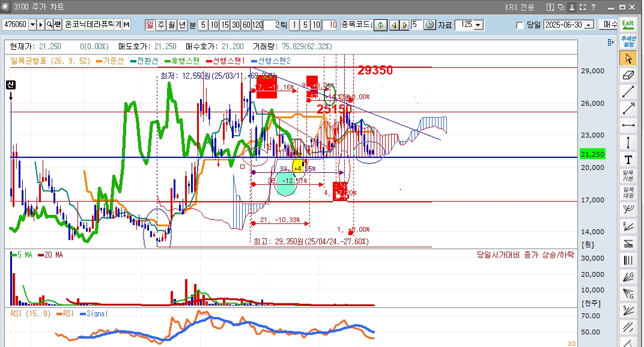The height and width of the screenshot is (347, 644).
Task: Select the pitchfork drawing tool
Action: [628, 210]
